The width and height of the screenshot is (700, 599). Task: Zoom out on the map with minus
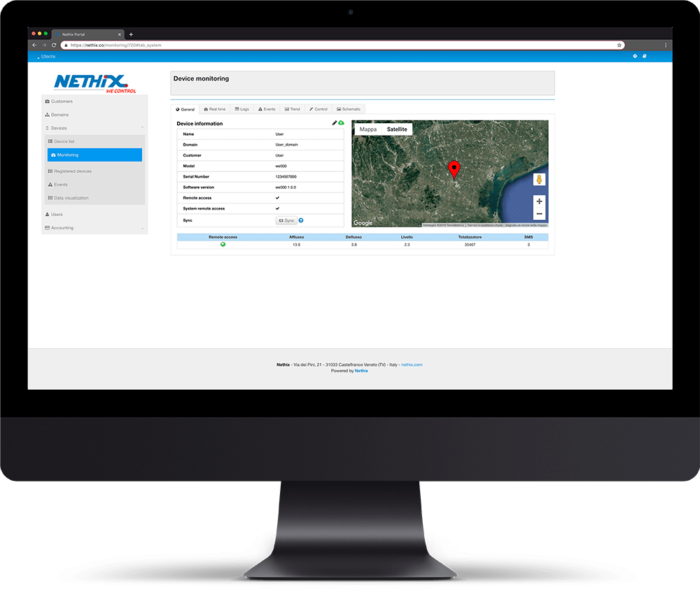point(539,213)
